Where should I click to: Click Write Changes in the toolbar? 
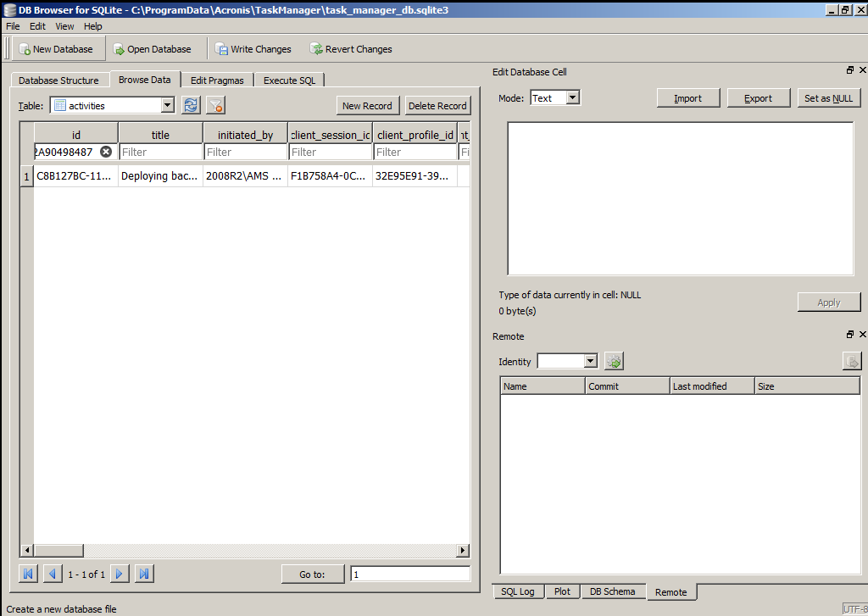coord(253,48)
